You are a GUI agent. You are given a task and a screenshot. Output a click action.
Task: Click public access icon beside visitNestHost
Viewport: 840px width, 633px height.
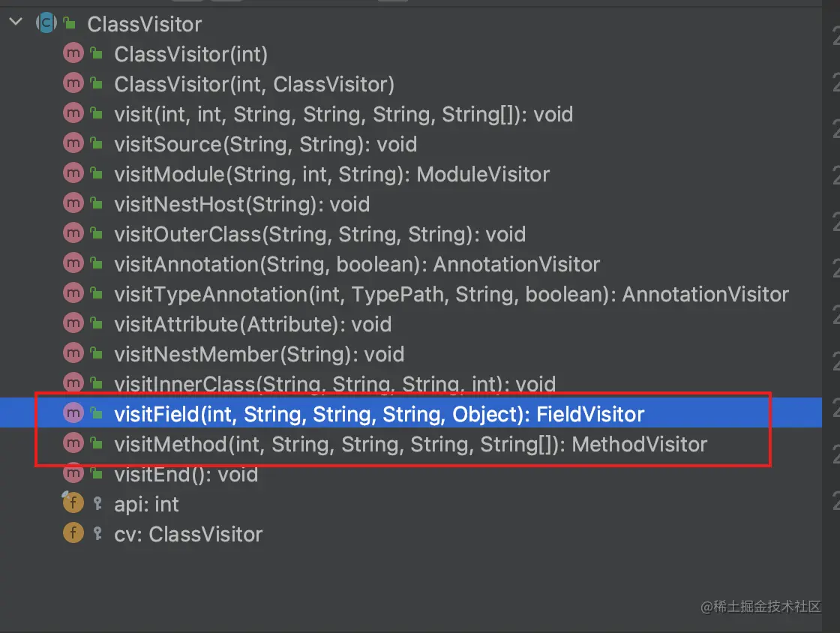click(x=97, y=203)
